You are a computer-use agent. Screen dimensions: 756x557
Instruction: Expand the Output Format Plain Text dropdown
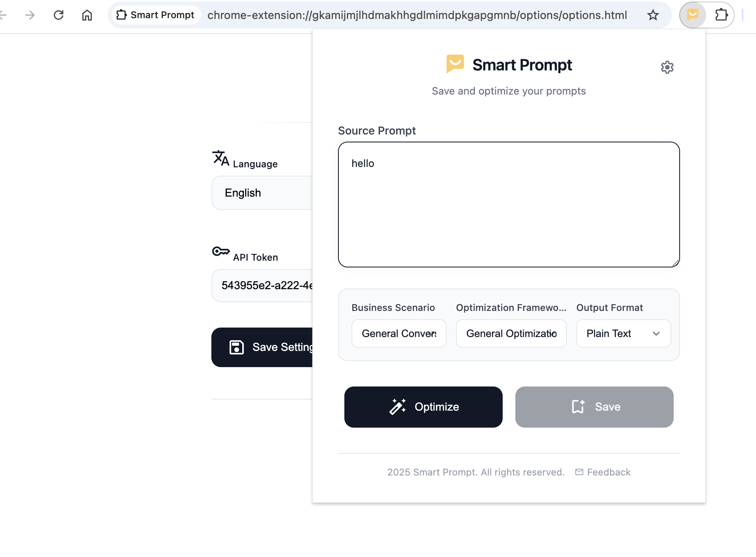[x=623, y=333]
